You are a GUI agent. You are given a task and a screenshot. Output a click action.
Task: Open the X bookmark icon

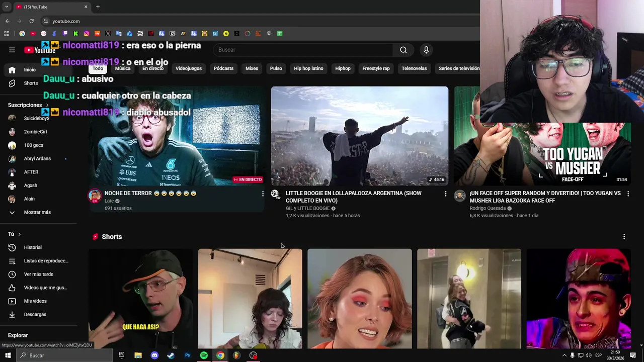tap(108, 34)
